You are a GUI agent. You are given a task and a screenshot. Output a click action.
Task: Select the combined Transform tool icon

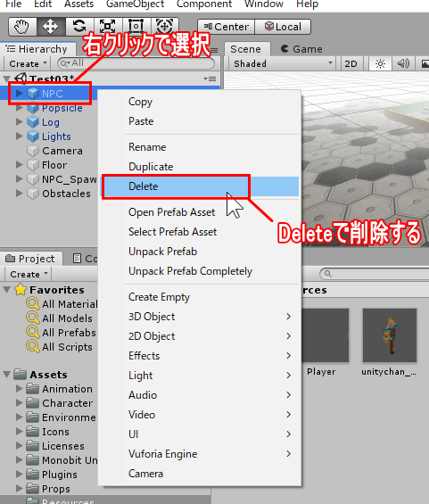coord(164,27)
